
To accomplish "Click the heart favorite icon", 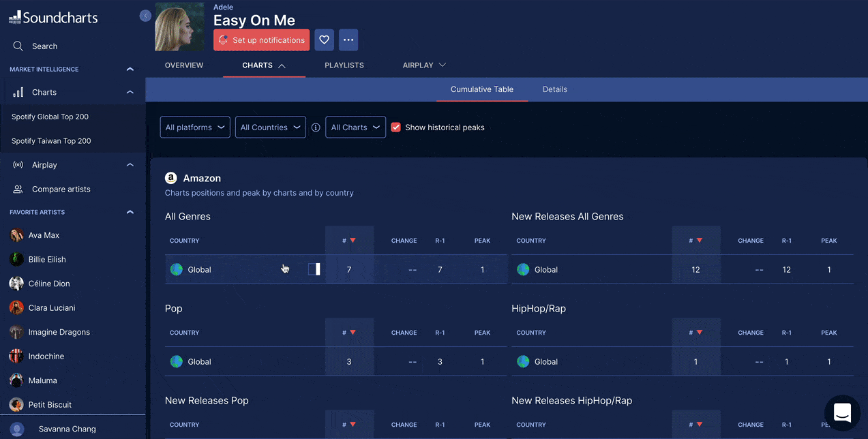I will (324, 40).
